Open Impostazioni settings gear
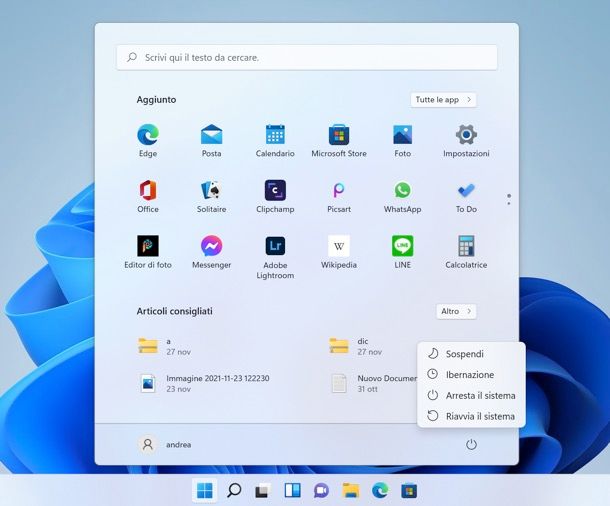Image resolution: width=610 pixels, height=506 pixels. pos(466,140)
